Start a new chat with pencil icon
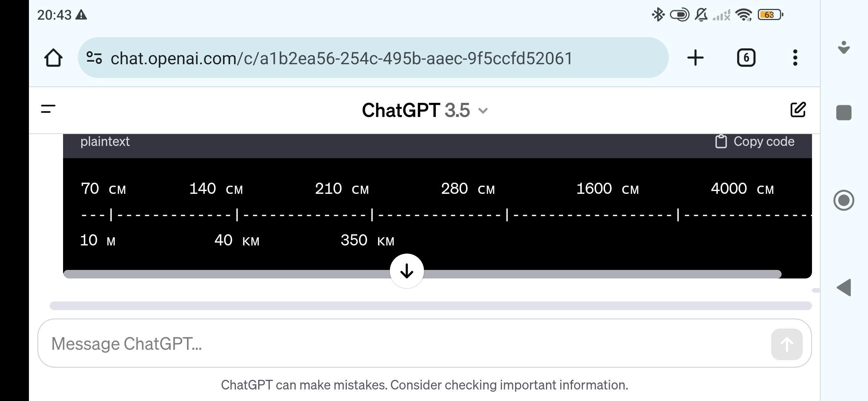Image resolution: width=868 pixels, height=401 pixels. pyautogui.click(x=798, y=110)
